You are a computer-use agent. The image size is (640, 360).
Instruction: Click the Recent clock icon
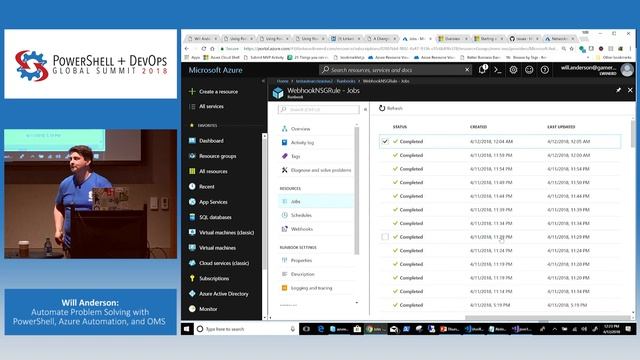click(x=192, y=187)
